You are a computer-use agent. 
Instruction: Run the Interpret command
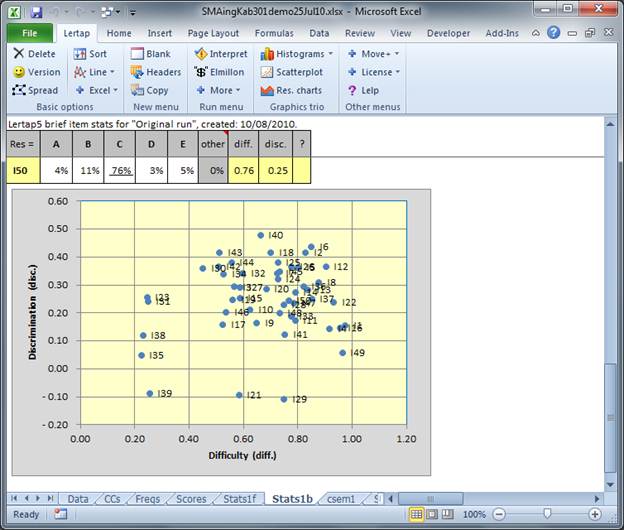coord(201,54)
